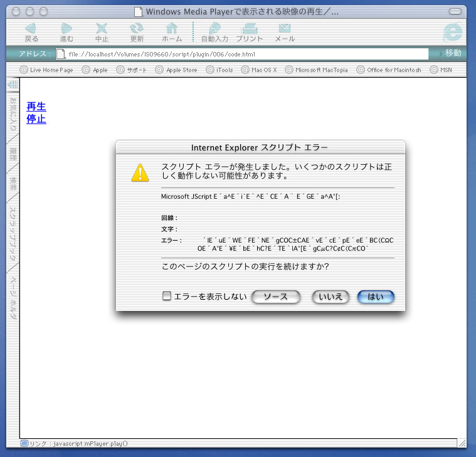This screenshot has height=457, width=476.
Task: Click the page icon in address bar
Action: pyautogui.click(x=61, y=54)
